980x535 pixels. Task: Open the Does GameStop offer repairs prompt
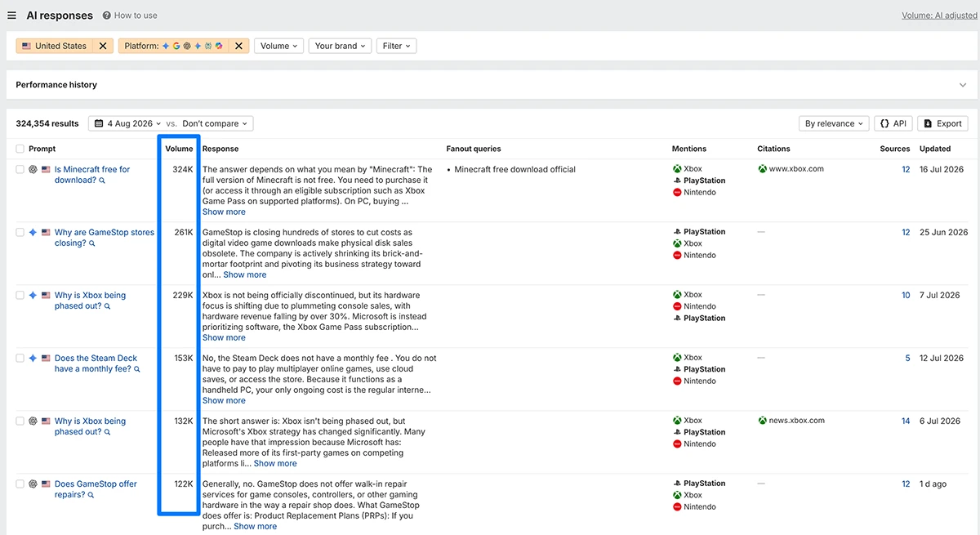click(96, 489)
